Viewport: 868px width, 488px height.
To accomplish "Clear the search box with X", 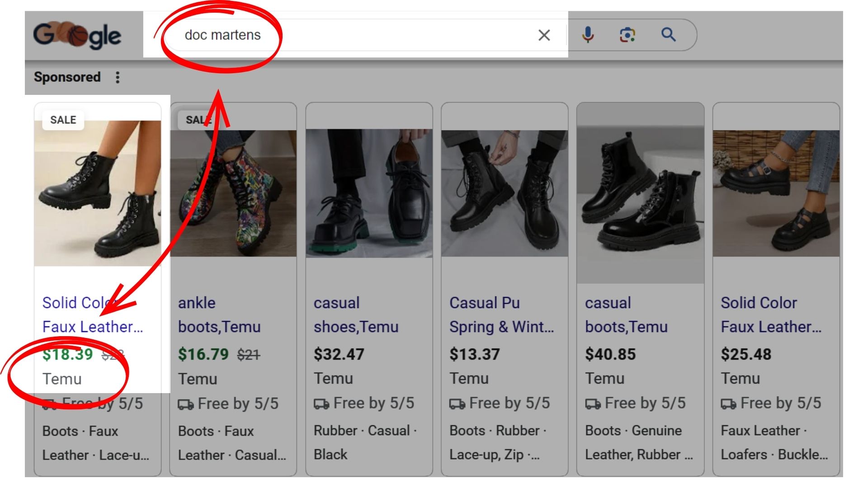I will click(x=544, y=35).
